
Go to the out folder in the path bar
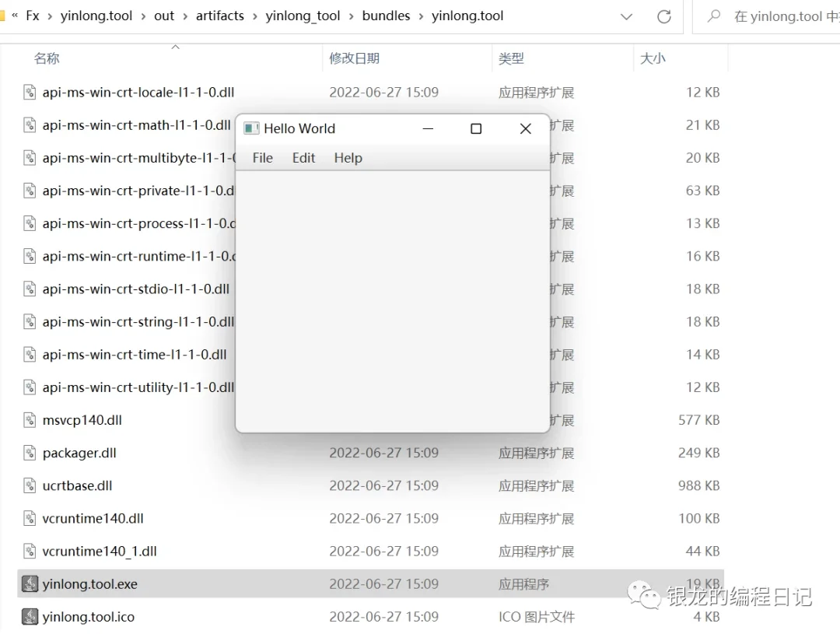point(163,15)
